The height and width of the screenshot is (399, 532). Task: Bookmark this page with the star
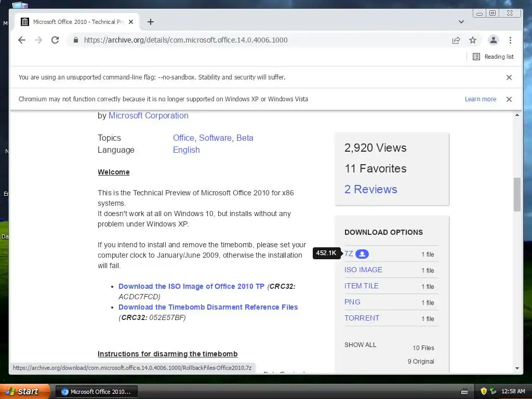[x=473, y=40]
